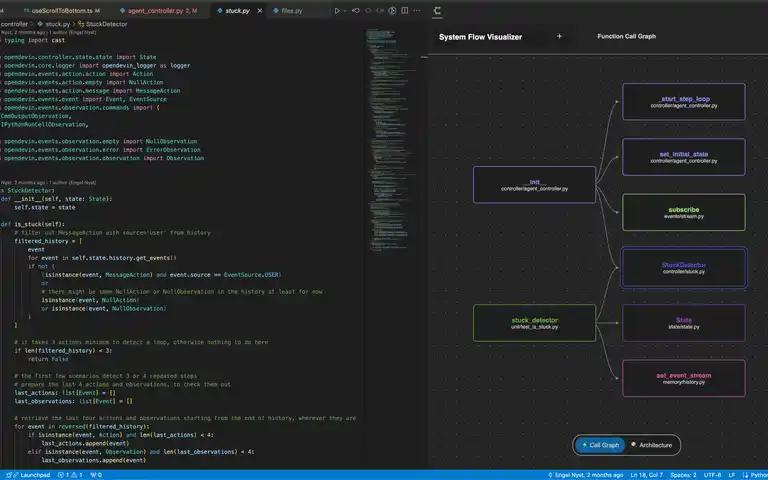Screen dimensions: 768x480
Task: Open the editor more actions ellipsis
Action: pos(417,10)
